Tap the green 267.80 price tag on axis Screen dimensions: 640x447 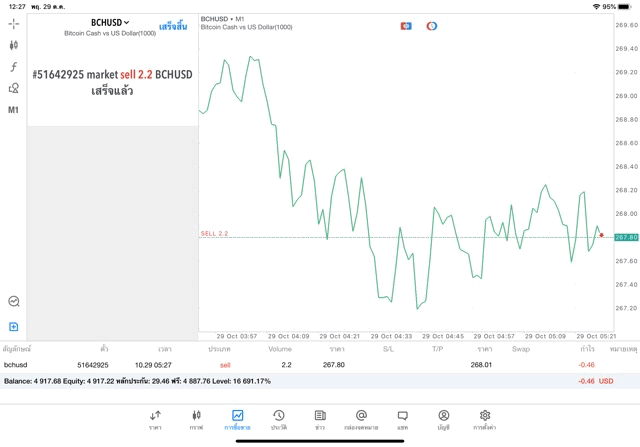click(x=626, y=237)
